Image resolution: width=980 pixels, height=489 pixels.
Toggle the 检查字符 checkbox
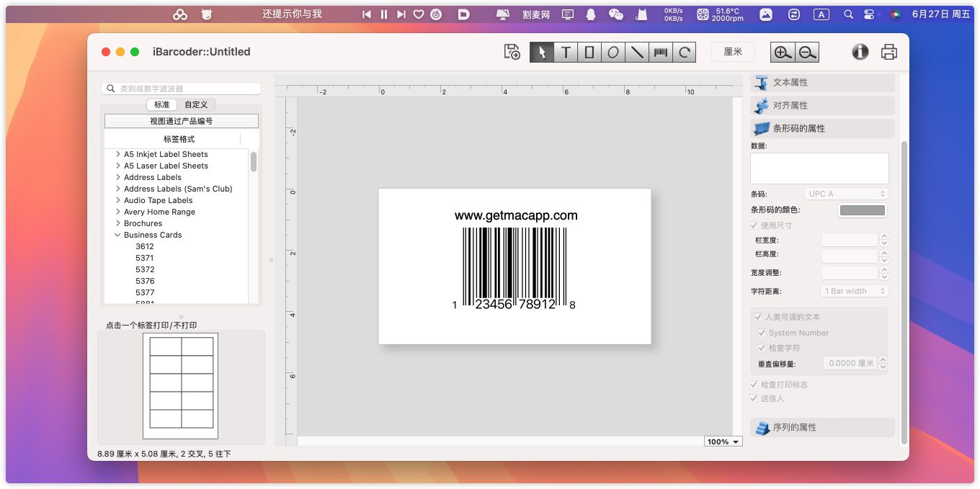[762, 348]
